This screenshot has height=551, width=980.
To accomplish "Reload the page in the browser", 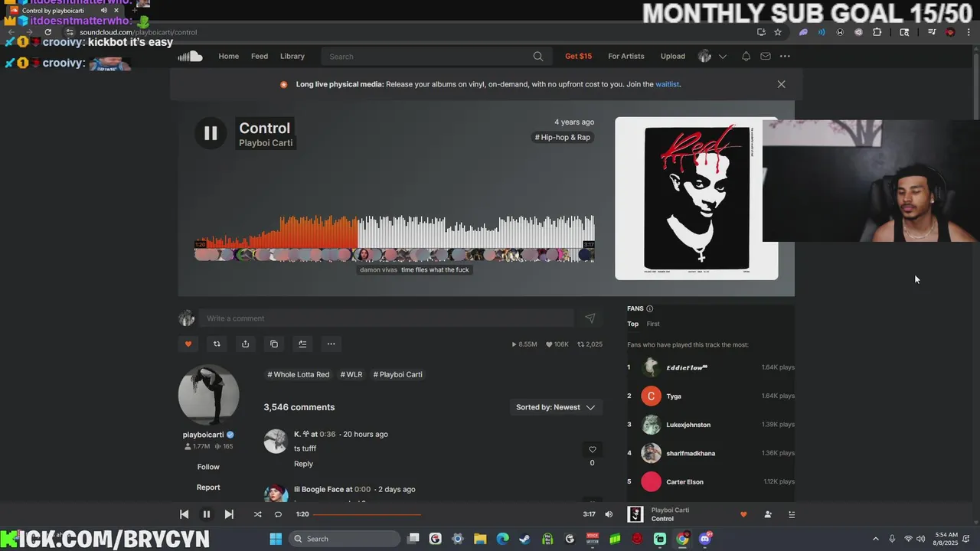I will [x=48, y=32].
